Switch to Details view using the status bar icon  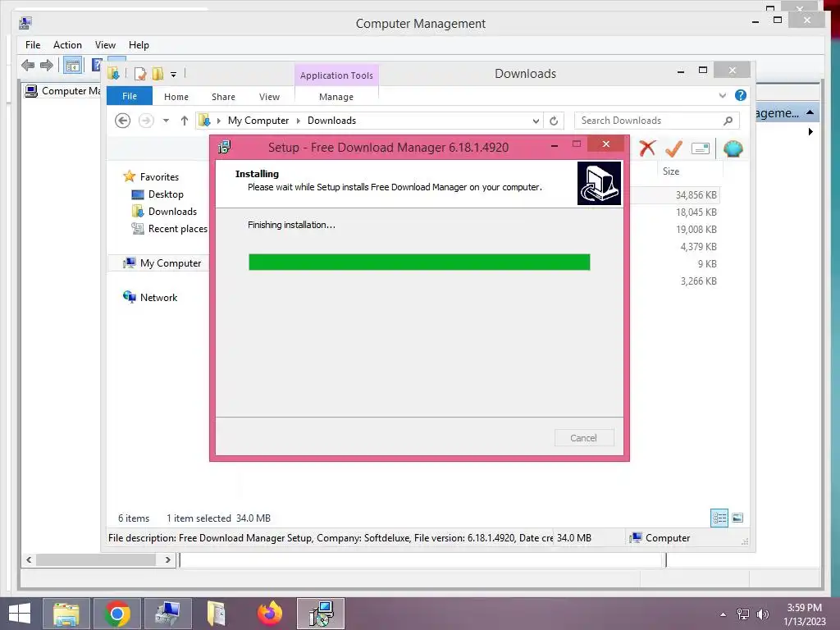click(x=719, y=518)
